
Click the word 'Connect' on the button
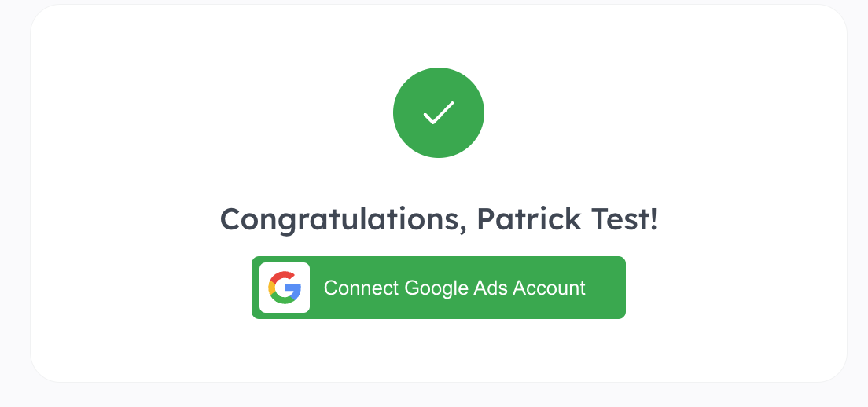(x=361, y=288)
